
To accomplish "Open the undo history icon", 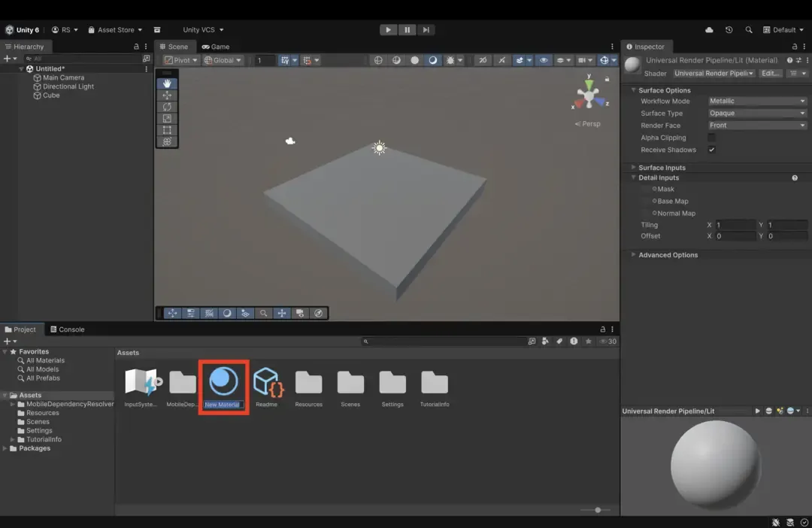I will [729, 30].
